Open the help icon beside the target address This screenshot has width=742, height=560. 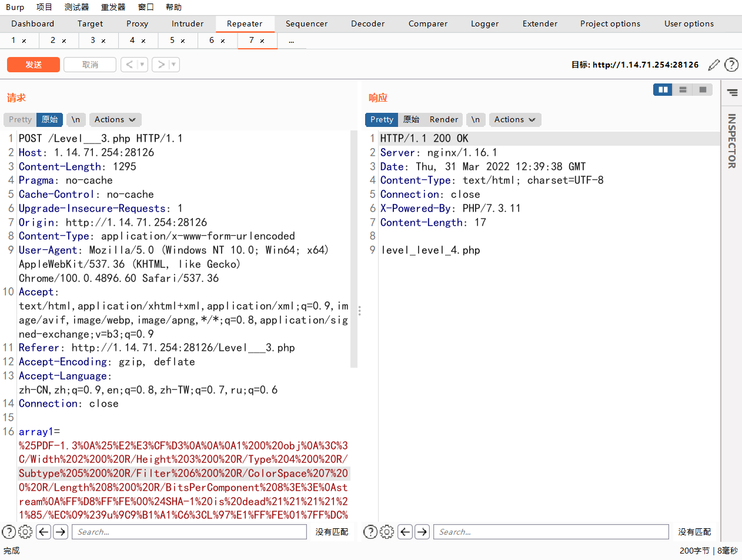tap(731, 65)
